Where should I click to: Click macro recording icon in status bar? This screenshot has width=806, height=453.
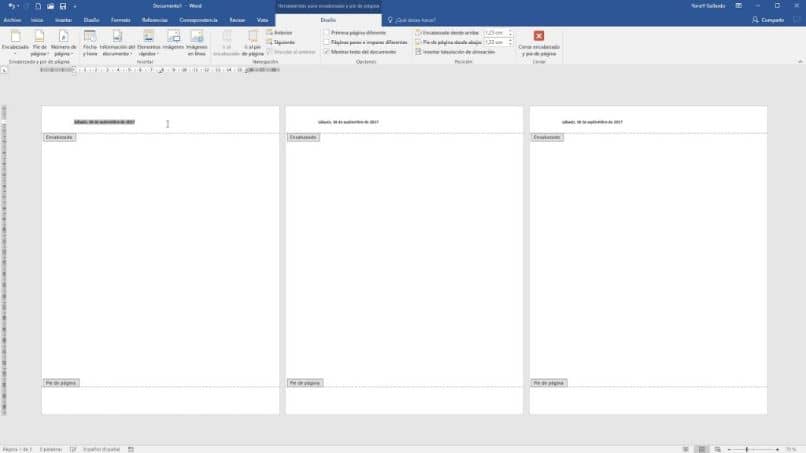tap(131, 449)
